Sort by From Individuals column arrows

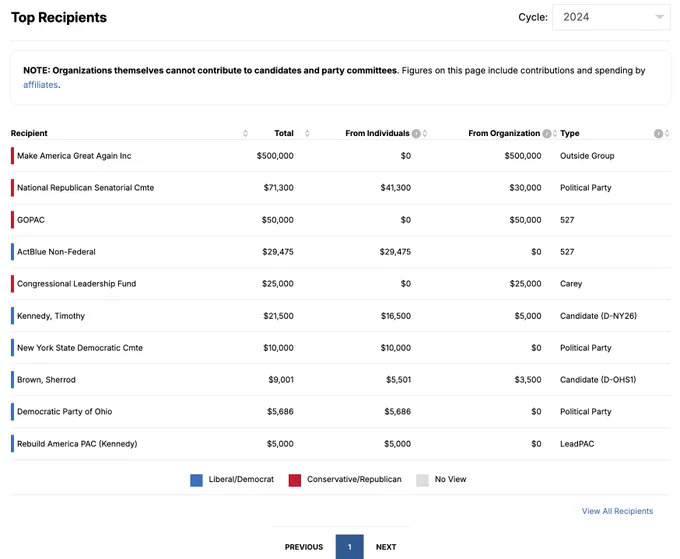point(425,133)
